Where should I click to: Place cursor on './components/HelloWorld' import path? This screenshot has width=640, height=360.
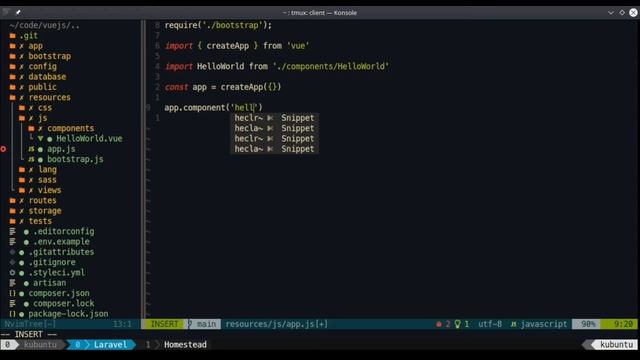click(331, 67)
